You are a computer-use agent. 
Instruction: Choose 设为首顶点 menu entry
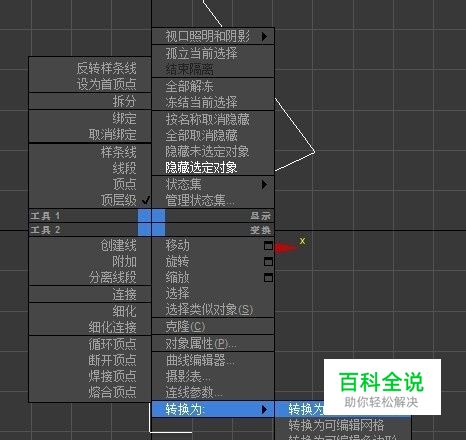point(106,84)
